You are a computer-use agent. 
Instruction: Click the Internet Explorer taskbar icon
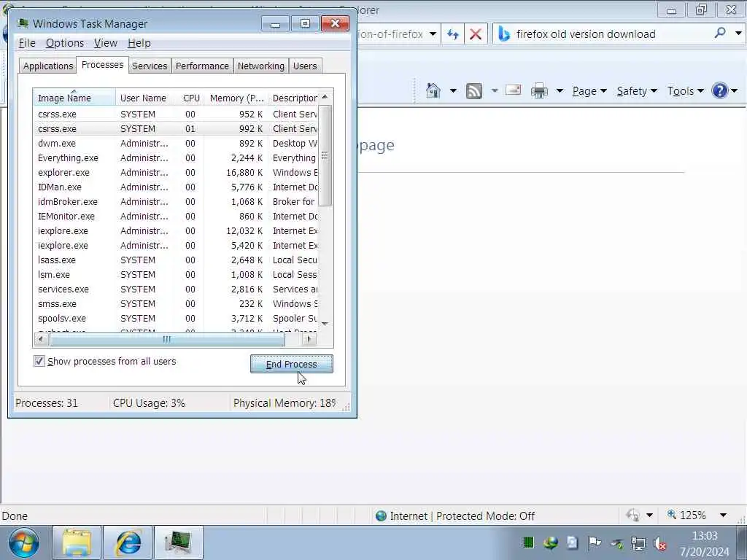tap(128, 542)
